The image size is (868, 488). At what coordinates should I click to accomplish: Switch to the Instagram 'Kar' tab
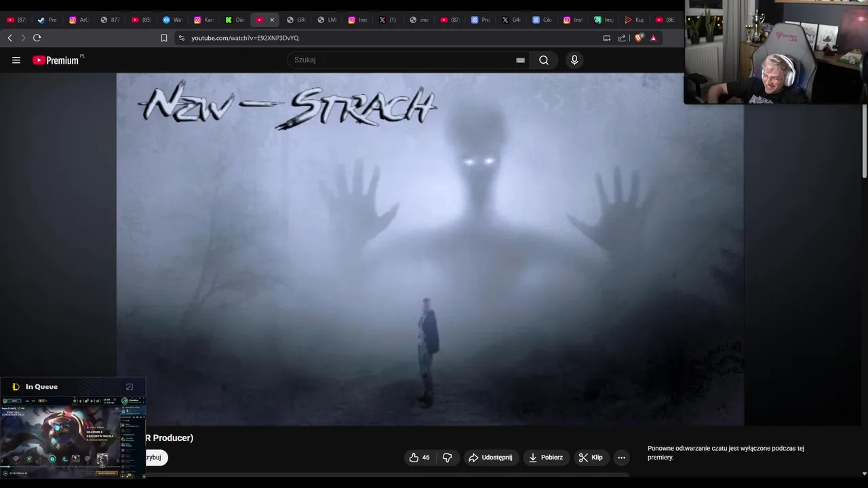click(x=203, y=20)
